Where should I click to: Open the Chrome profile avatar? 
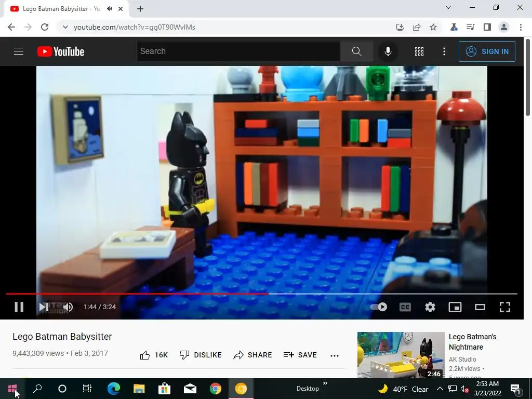pyautogui.click(x=504, y=27)
